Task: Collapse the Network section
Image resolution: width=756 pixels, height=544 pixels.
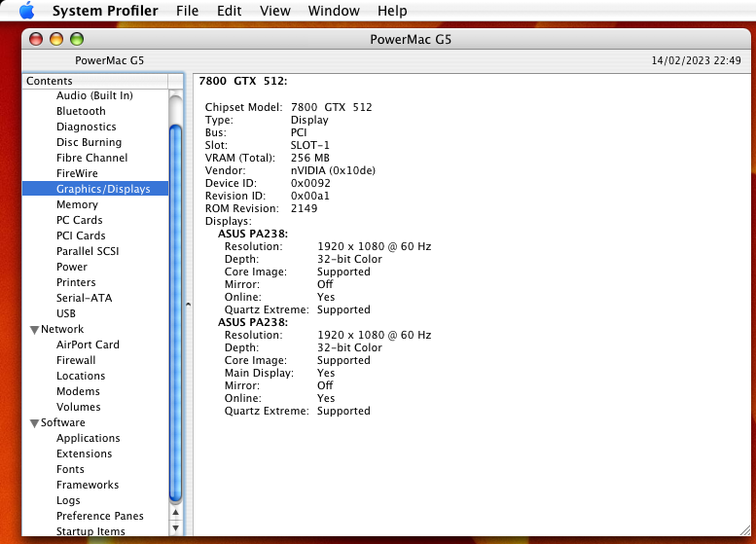Action: pyautogui.click(x=34, y=330)
